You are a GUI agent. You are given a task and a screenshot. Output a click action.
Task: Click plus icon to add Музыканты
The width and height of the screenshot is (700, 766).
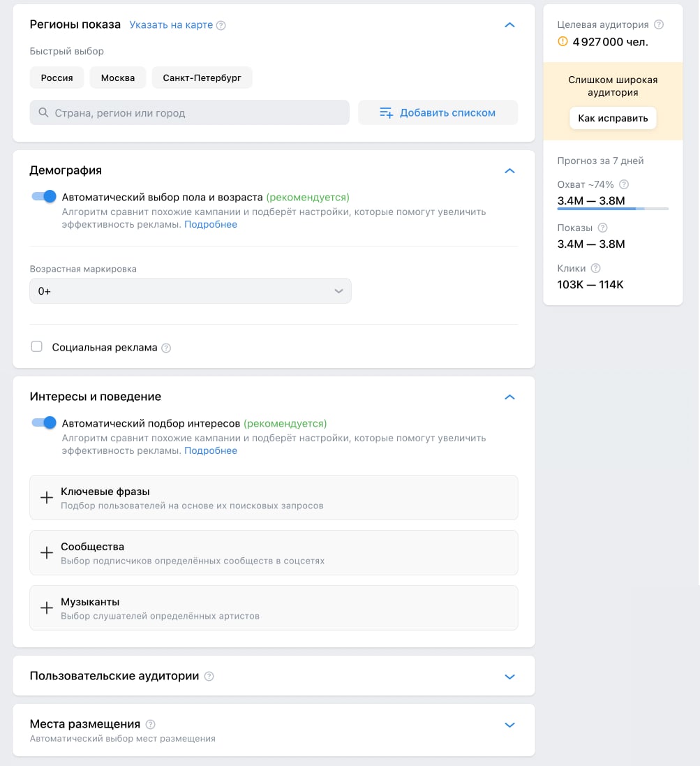pyautogui.click(x=47, y=607)
